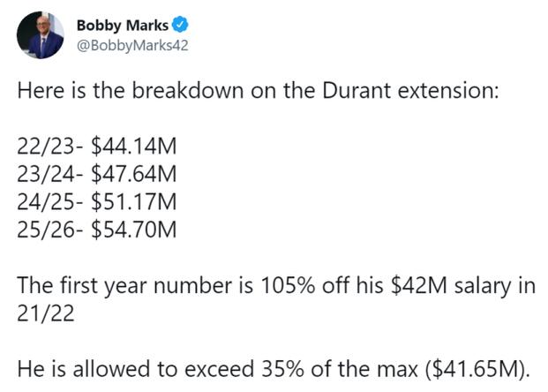This screenshot has width=548, height=392.
Task: Click the $44.14M salary figure
Action: click(x=134, y=147)
